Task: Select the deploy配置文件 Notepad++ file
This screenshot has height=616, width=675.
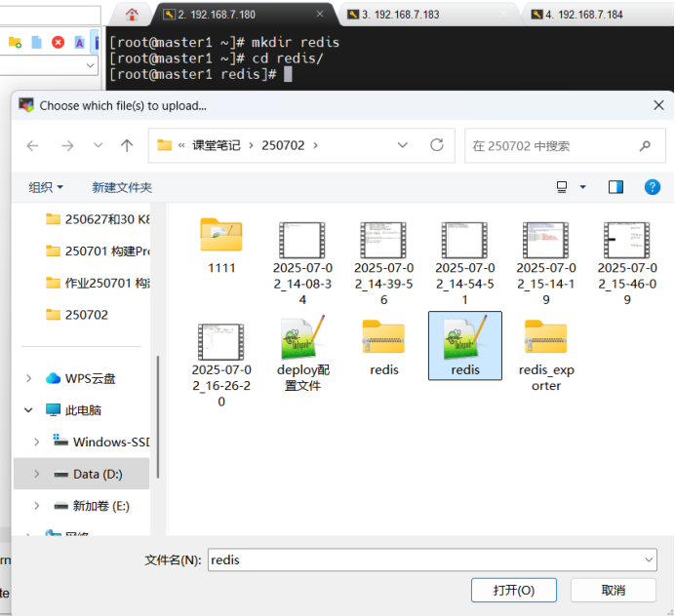Action: click(x=302, y=337)
